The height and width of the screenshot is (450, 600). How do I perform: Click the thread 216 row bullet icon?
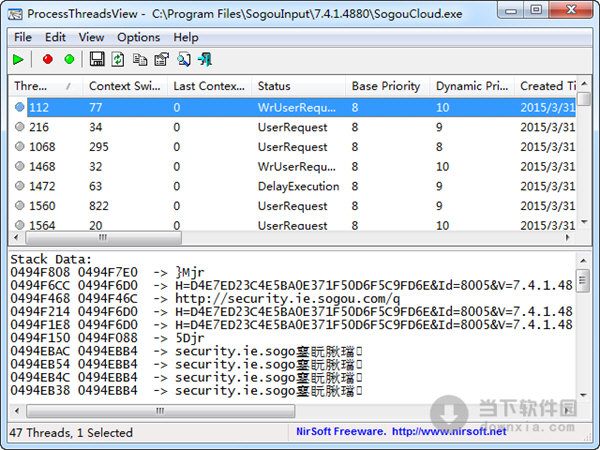20,127
